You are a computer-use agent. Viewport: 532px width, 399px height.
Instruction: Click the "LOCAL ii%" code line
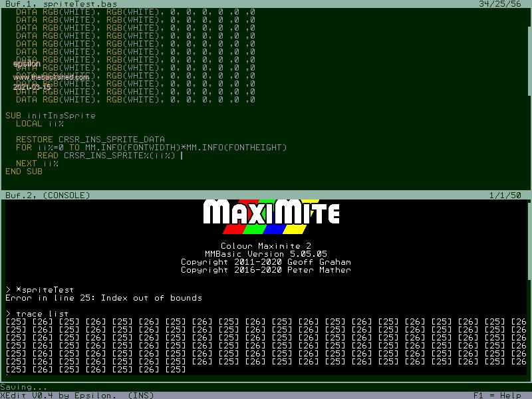(40, 124)
